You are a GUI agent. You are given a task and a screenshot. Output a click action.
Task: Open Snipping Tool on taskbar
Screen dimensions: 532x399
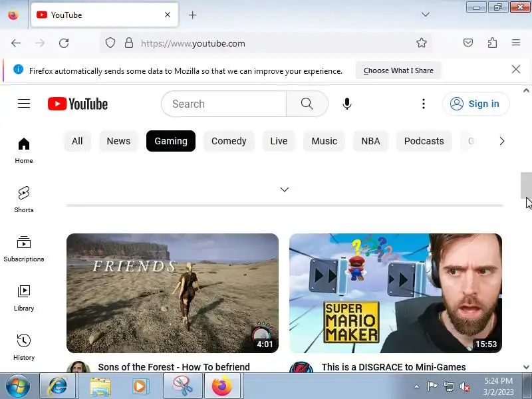click(182, 386)
